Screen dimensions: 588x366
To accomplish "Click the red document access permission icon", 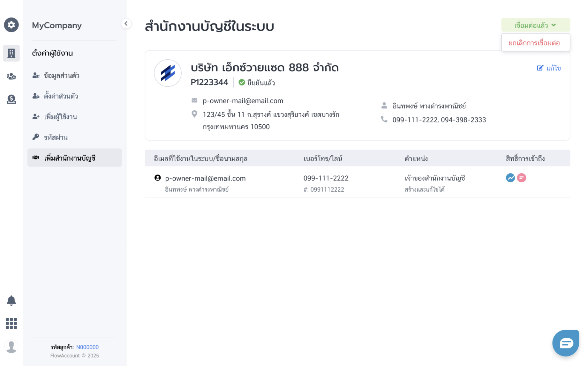I will [522, 178].
